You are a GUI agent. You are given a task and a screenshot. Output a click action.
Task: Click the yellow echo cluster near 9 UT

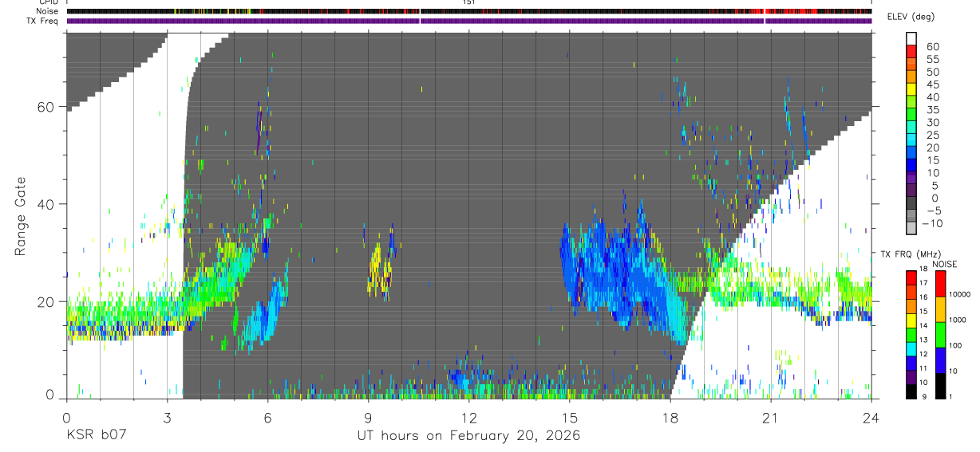coord(378,269)
